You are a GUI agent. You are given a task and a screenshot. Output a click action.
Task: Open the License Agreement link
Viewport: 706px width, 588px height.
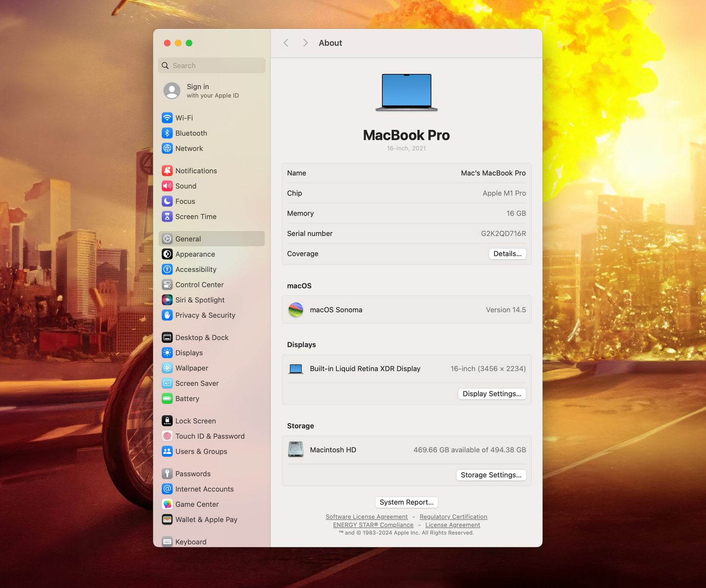452,525
